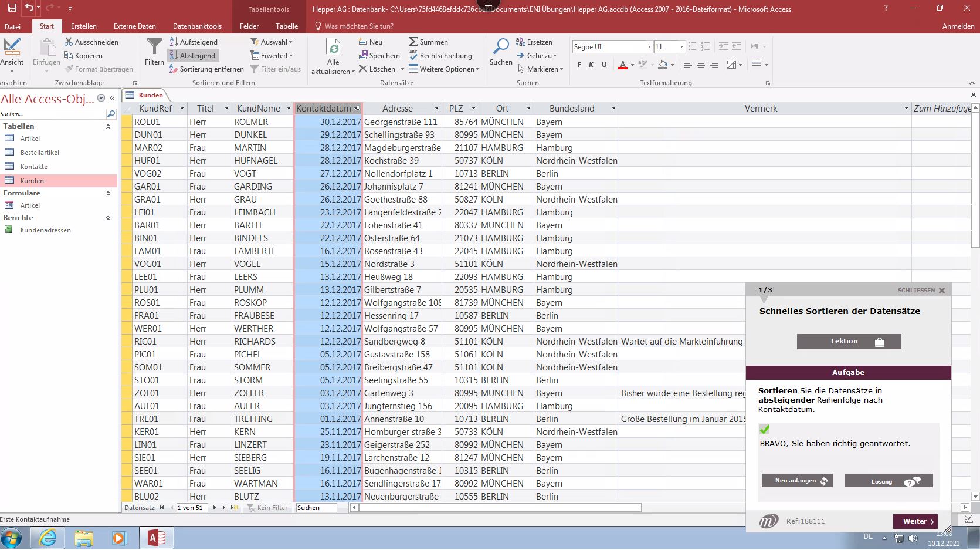
Task: Click Speichern record button
Action: click(x=379, y=56)
